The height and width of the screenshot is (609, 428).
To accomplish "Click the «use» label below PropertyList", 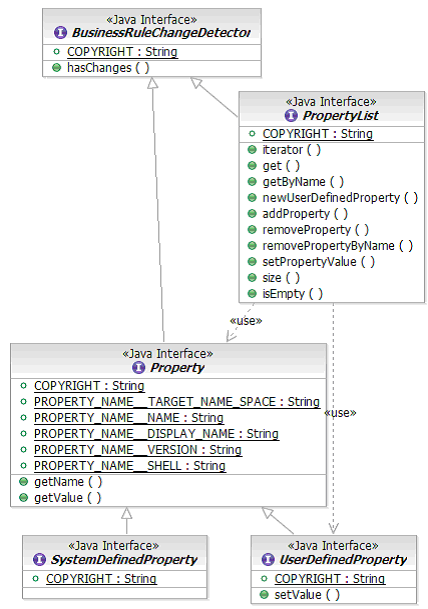I will [246, 320].
